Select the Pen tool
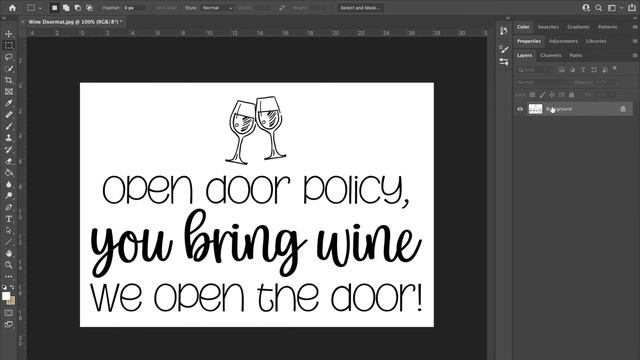640x360 pixels. coord(9,207)
